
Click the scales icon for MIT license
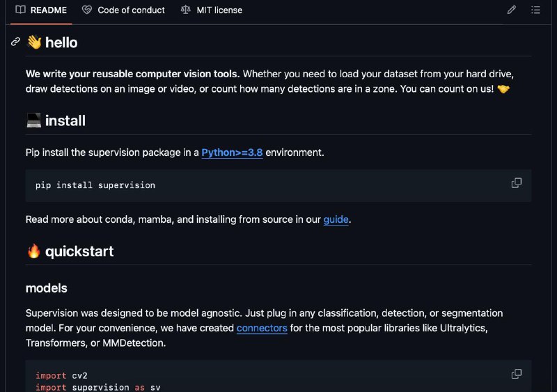[185, 10]
